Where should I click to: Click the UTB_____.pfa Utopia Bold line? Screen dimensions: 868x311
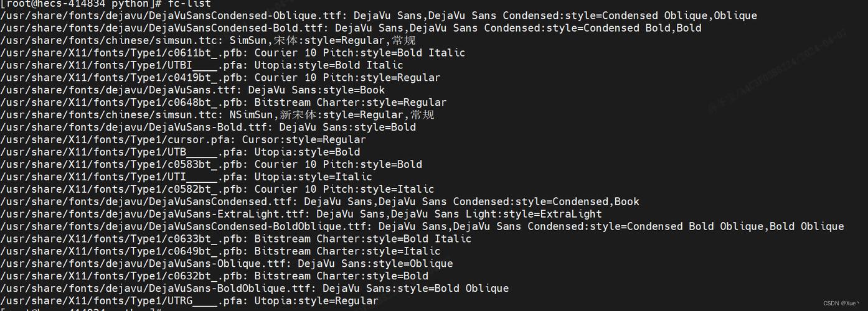tap(180, 152)
